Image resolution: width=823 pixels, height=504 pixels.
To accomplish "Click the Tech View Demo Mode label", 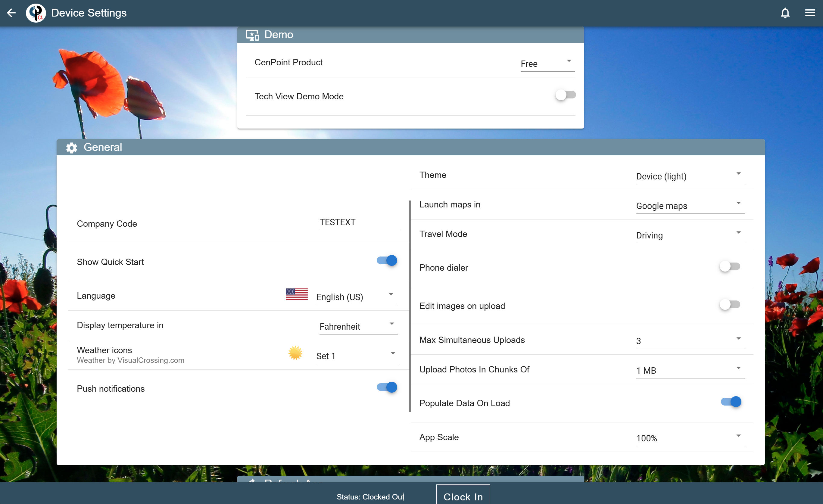I will pos(299,96).
